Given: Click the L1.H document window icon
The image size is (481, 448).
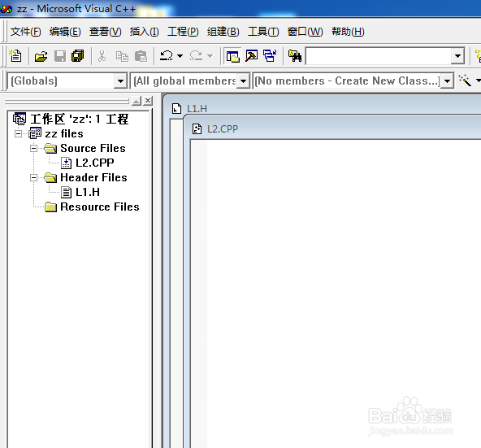Looking at the screenshot, I should pyautogui.click(x=176, y=108).
